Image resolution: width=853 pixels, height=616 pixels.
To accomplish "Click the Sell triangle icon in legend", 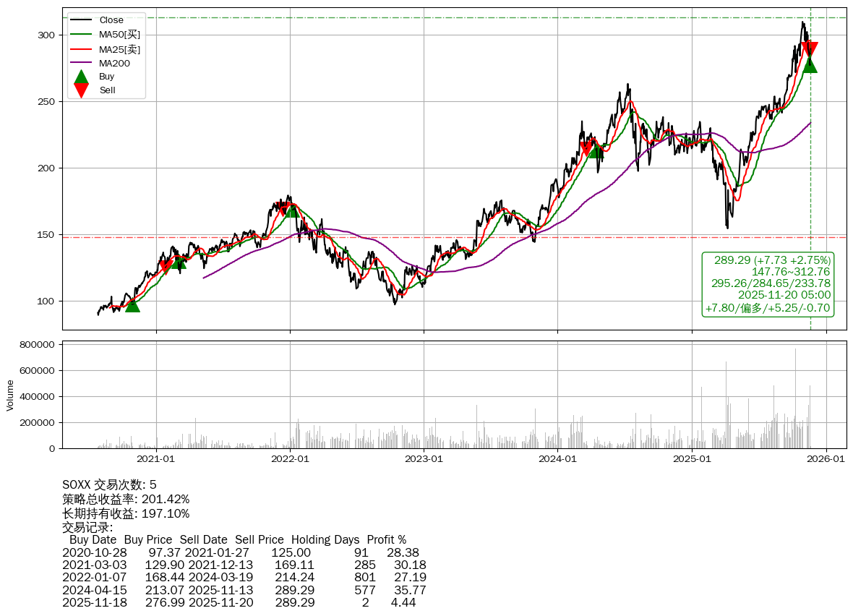I will pos(82,90).
